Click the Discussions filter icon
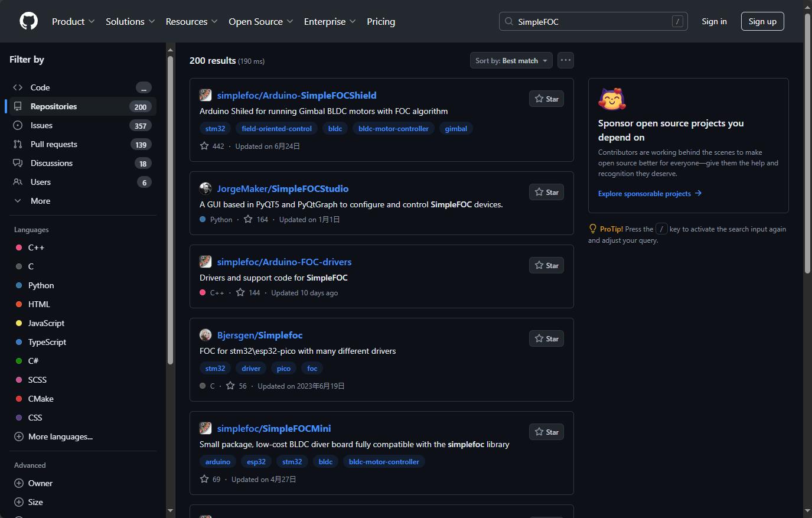Screen dimensions: 812x518 coord(18,163)
